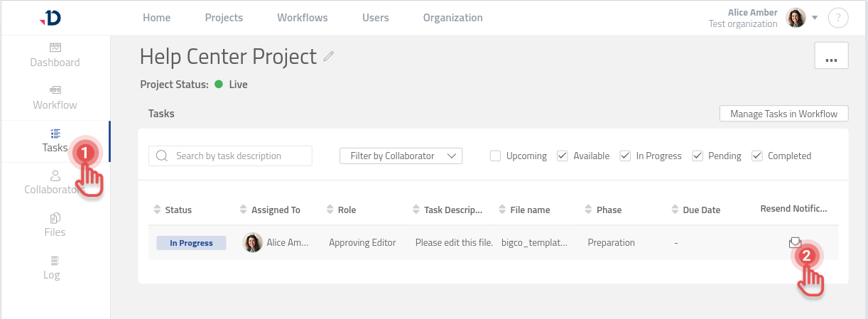Image resolution: width=868 pixels, height=319 pixels.
Task: Open the Files sidebar icon
Action: (55, 217)
